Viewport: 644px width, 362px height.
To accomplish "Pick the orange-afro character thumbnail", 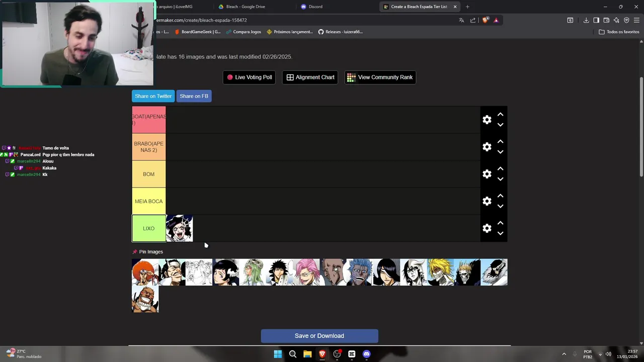I will (145, 272).
